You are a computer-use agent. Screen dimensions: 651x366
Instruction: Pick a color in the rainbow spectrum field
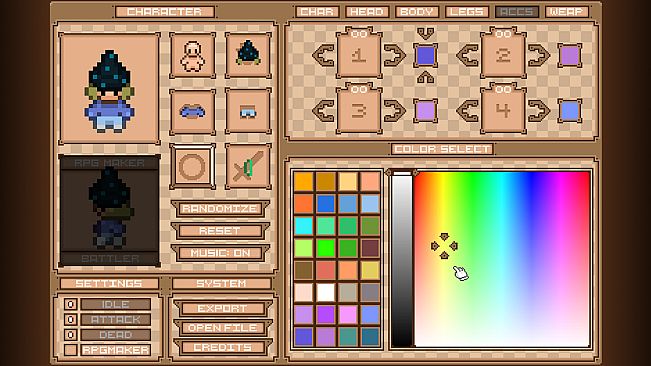pyautogui.click(x=502, y=259)
